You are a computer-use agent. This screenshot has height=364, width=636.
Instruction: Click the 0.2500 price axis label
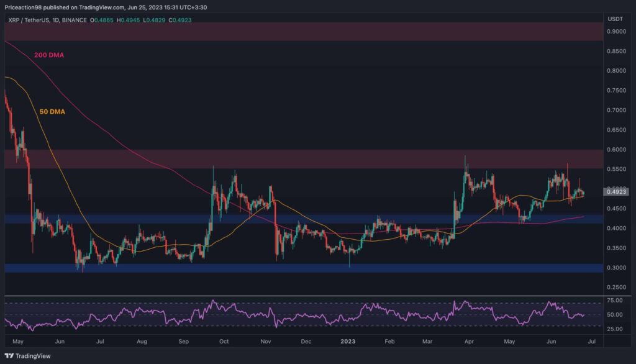(616, 288)
